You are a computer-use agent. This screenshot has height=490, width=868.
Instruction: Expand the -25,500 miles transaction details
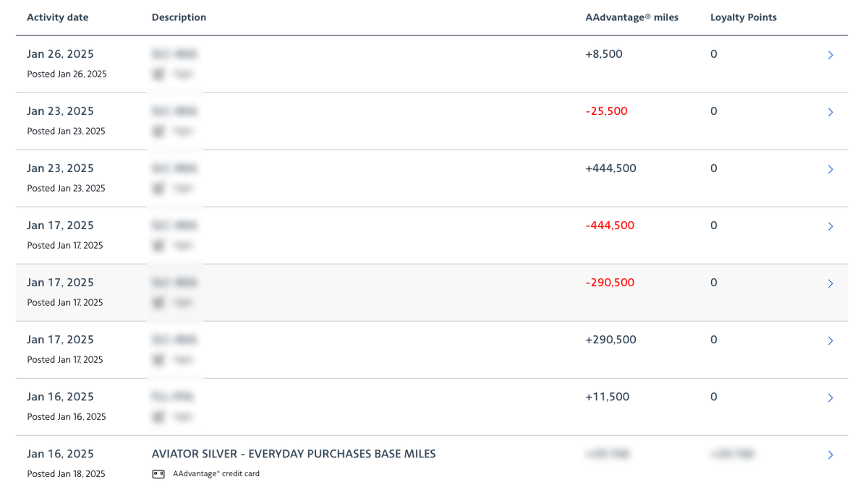(x=830, y=112)
